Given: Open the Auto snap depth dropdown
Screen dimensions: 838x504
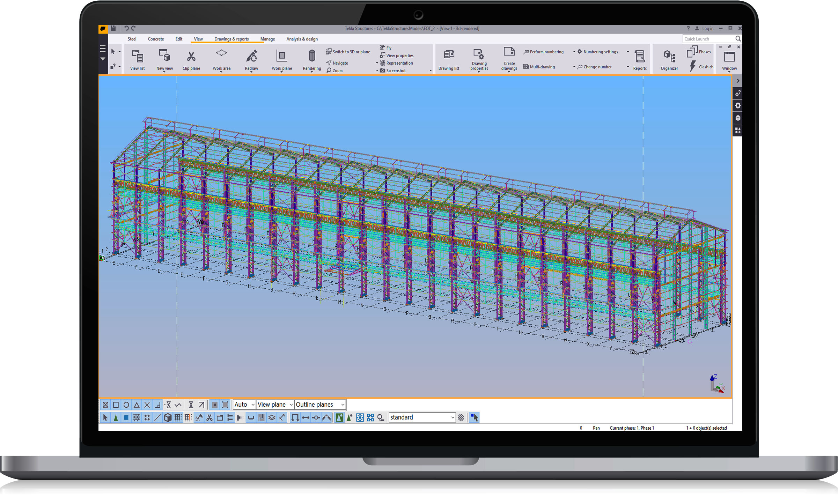Looking at the screenshot, I should 244,405.
